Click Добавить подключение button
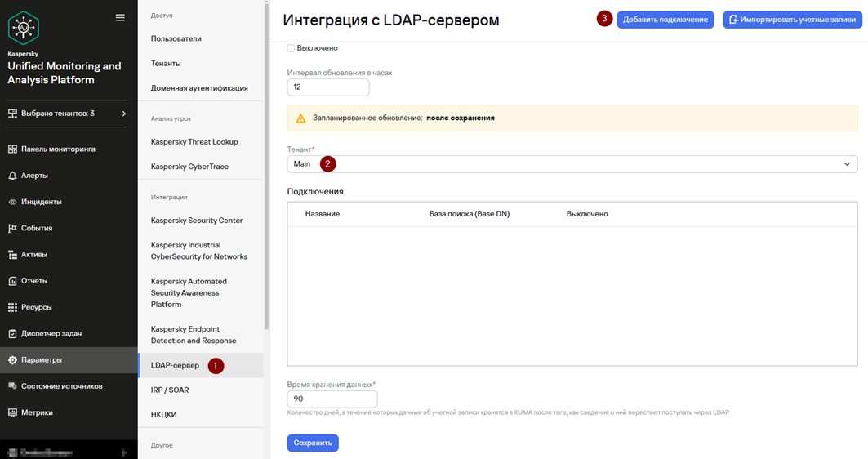 coord(665,20)
